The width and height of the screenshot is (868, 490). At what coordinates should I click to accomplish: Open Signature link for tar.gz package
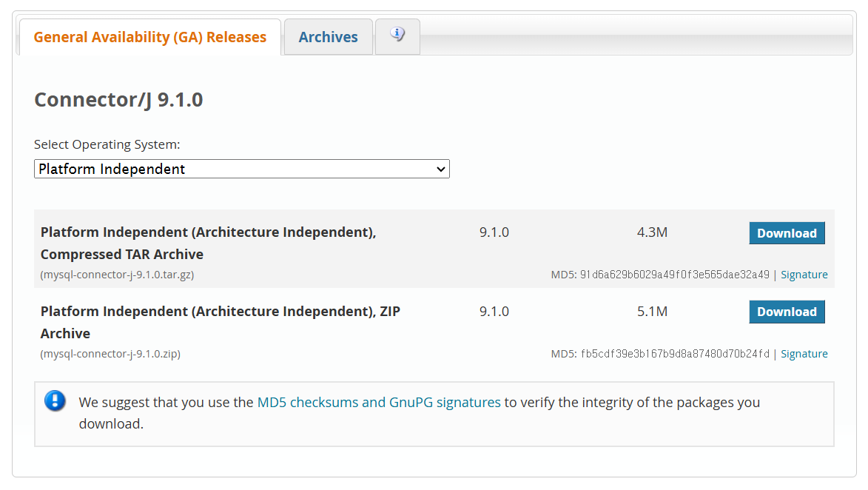click(804, 275)
